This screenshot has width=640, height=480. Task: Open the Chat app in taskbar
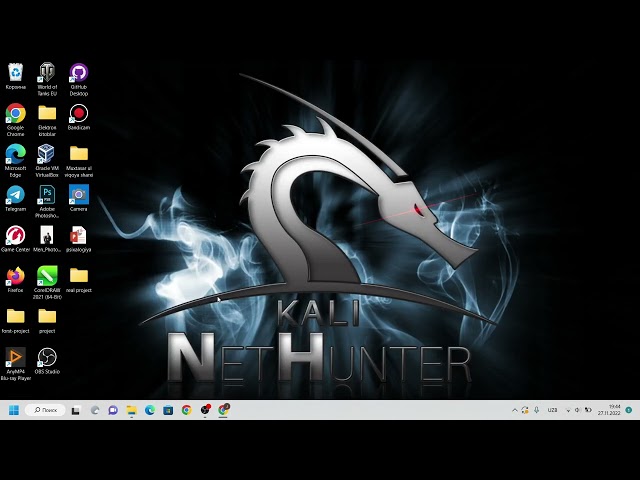click(113, 410)
